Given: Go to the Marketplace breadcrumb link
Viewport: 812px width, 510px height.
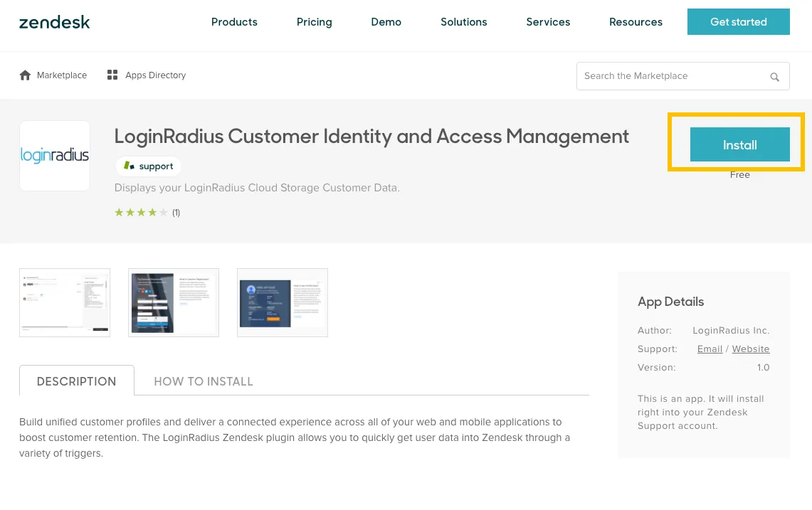Looking at the screenshot, I should 62,75.
